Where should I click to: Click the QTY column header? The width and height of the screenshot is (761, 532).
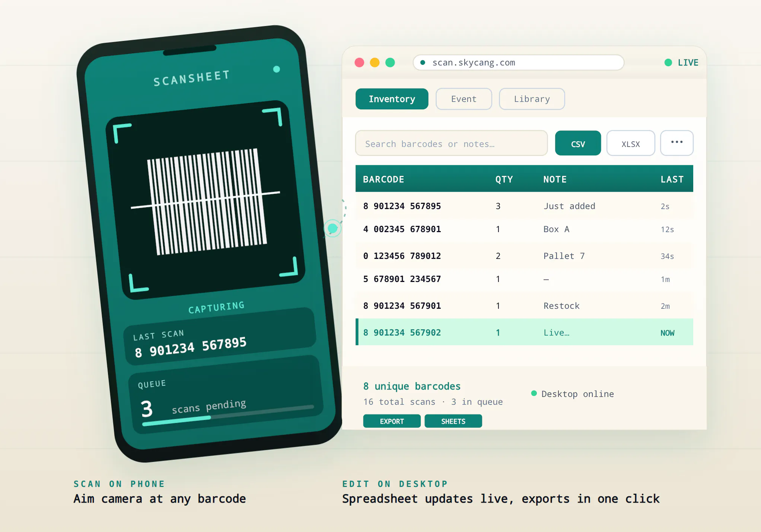pos(504,179)
